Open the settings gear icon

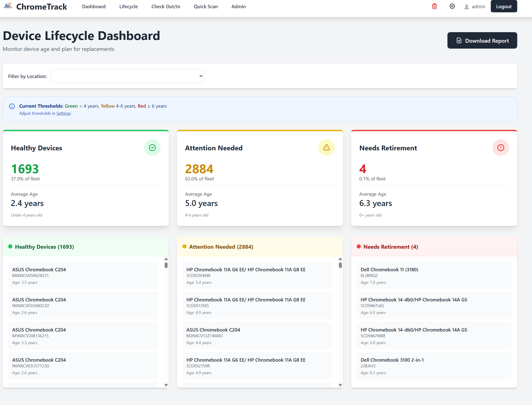(x=452, y=6)
